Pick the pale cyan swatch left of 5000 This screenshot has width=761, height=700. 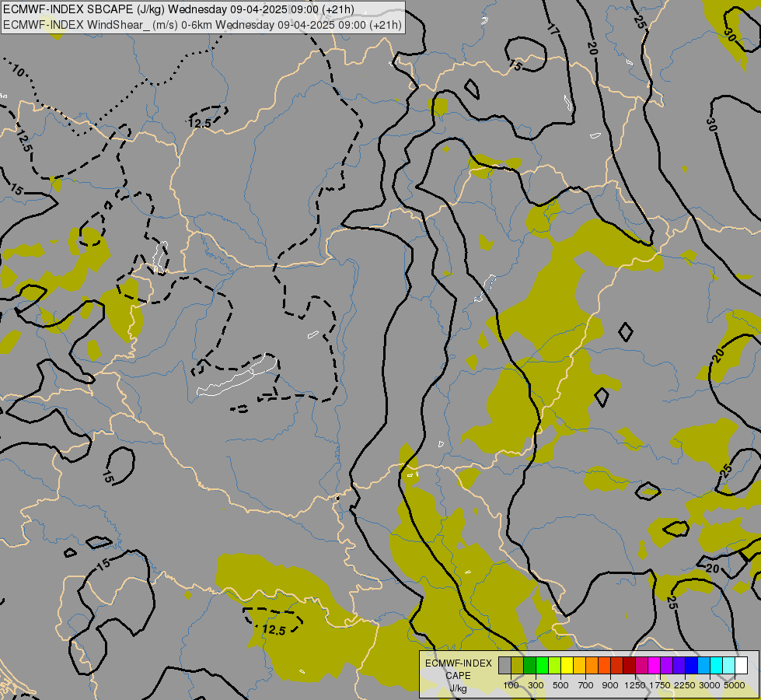728,665
